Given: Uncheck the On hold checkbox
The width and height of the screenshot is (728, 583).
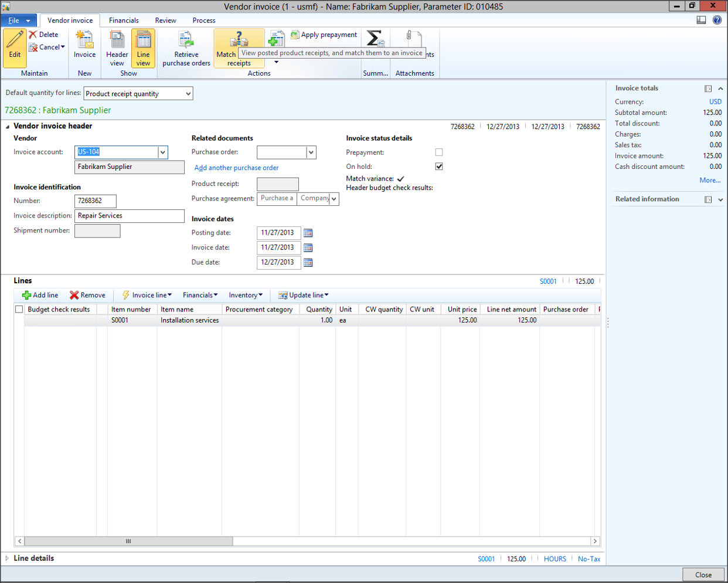Looking at the screenshot, I should tap(439, 167).
